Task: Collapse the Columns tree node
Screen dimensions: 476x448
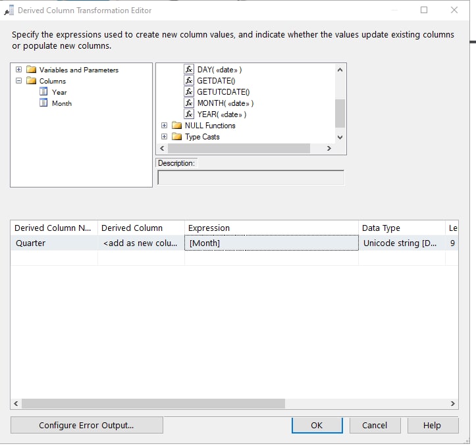Action: (x=19, y=81)
